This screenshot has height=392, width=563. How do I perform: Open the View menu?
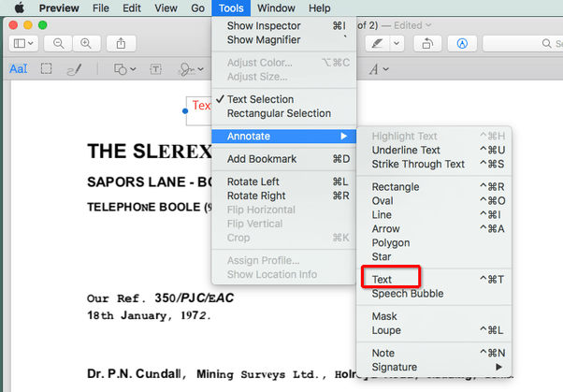pos(166,7)
